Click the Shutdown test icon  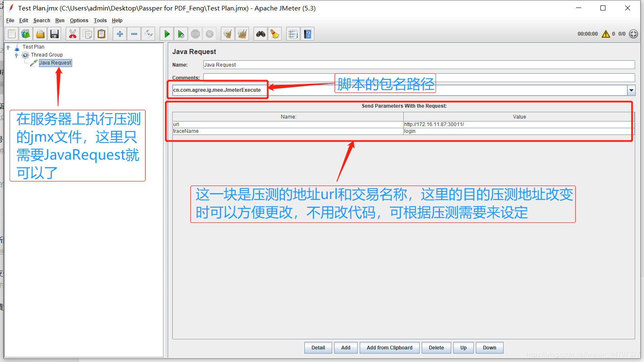[210, 34]
